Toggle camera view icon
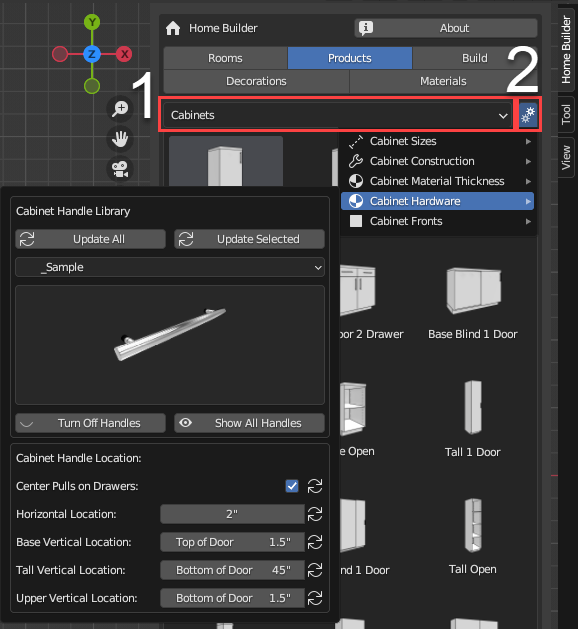This screenshot has width=578, height=629. click(x=120, y=169)
